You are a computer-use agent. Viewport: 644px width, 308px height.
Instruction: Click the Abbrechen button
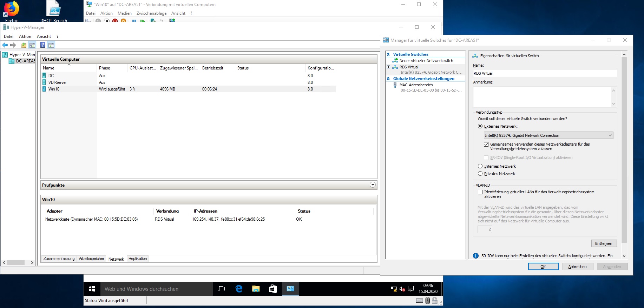coord(577,267)
